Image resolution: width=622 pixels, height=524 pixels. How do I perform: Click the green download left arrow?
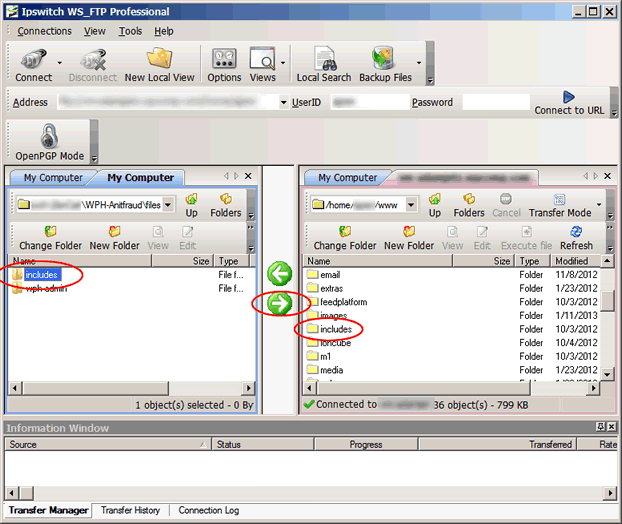click(280, 274)
